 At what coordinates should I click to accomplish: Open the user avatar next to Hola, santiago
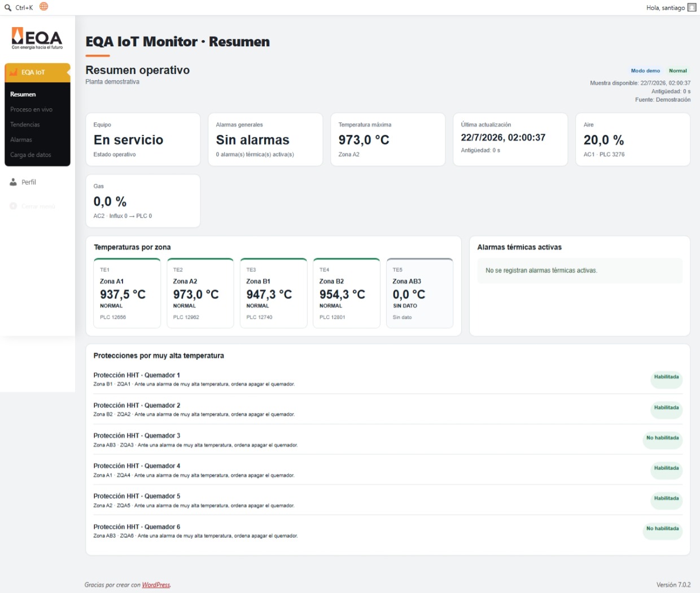pyautogui.click(x=692, y=7)
